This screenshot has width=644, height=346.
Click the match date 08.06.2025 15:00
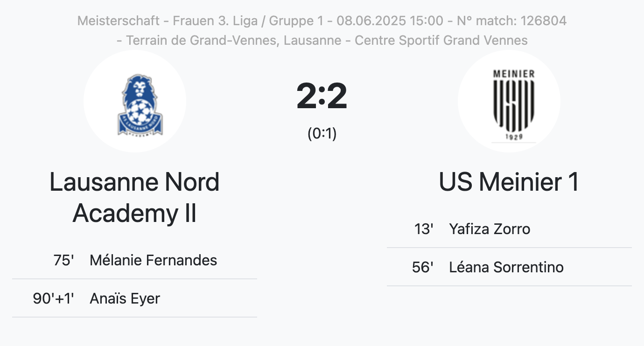[390, 21]
